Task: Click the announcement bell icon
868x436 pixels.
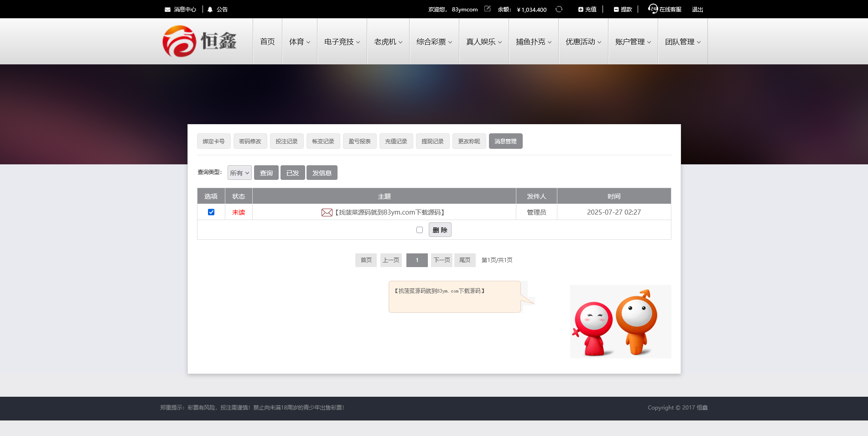Action: click(x=210, y=10)
